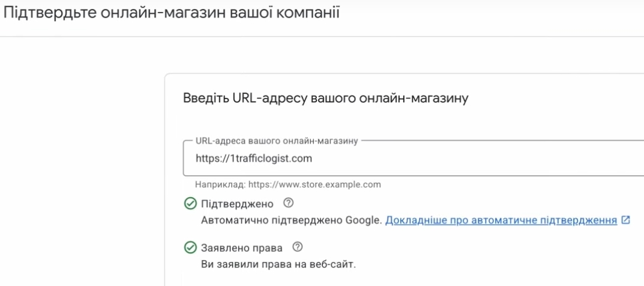
Task: Click heading Введіть URL-адресу вашого онлайн-магазину
Action: 325,98
